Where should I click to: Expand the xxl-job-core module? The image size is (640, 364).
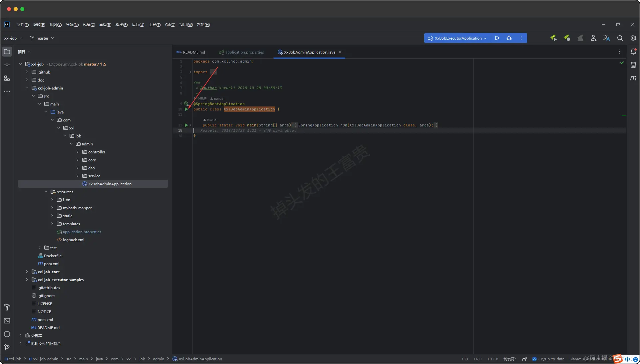27,272
